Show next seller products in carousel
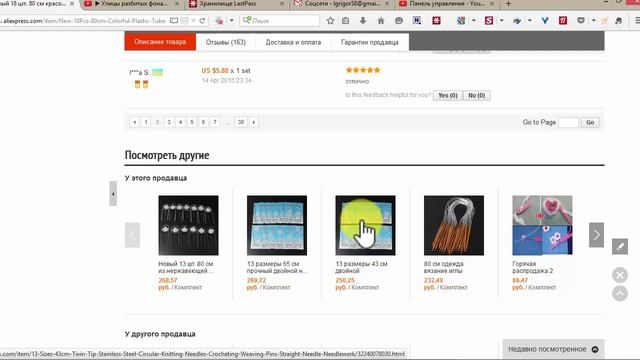This screenshot has width=640, height=360. (x=596, y=235)
